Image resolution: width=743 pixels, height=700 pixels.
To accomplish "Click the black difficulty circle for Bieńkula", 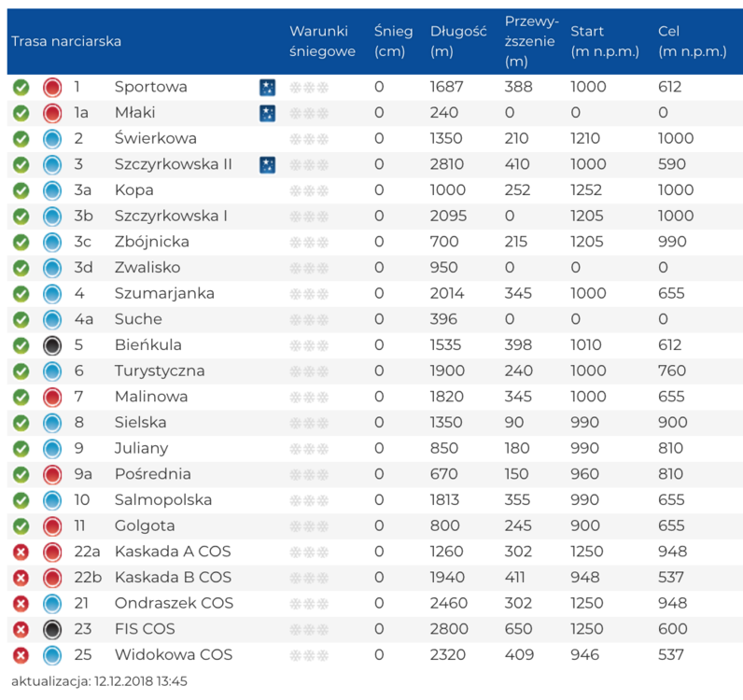I will pyautogui.click(x=52, y=346).
